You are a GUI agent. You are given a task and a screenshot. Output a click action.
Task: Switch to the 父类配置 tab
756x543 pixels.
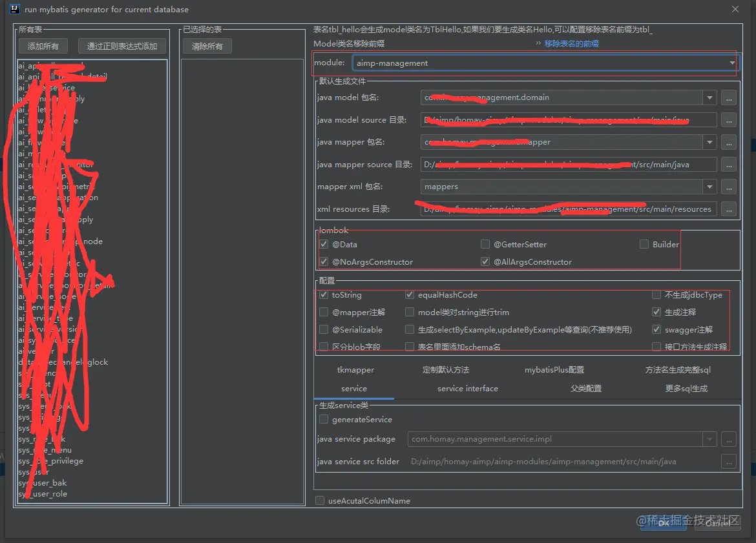586,388
